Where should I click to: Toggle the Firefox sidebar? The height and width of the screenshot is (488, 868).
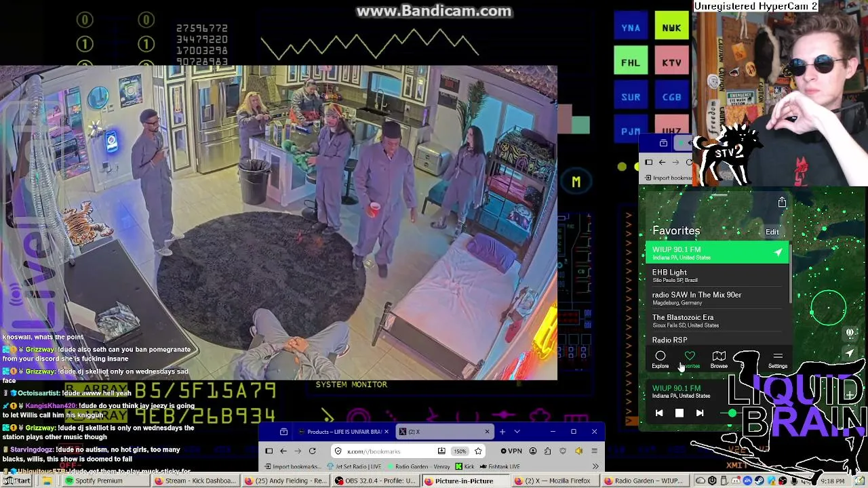[x=269, y=451]
